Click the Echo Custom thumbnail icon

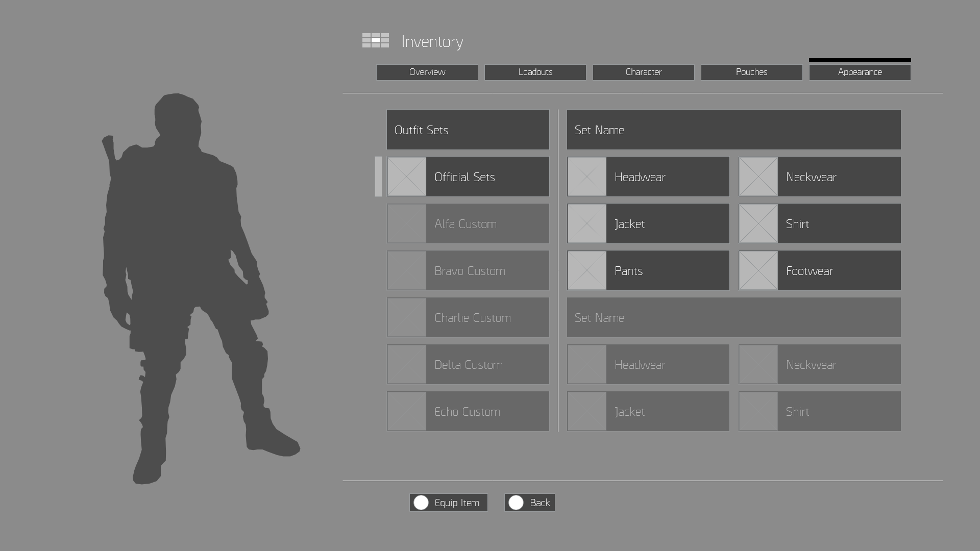click(x=407, y=411)
